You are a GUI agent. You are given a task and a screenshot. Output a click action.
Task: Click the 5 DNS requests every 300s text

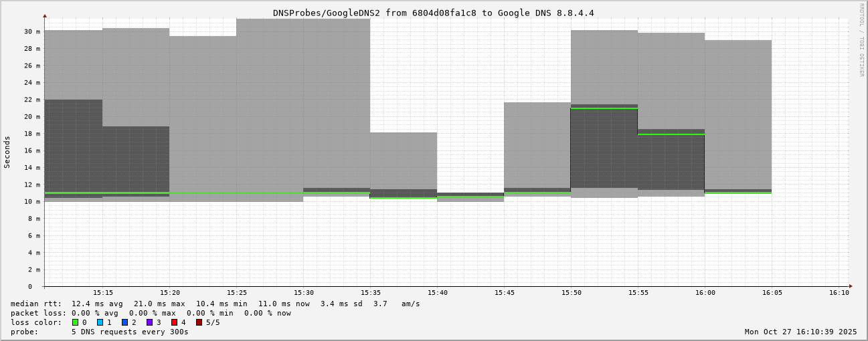coord(130,332)
